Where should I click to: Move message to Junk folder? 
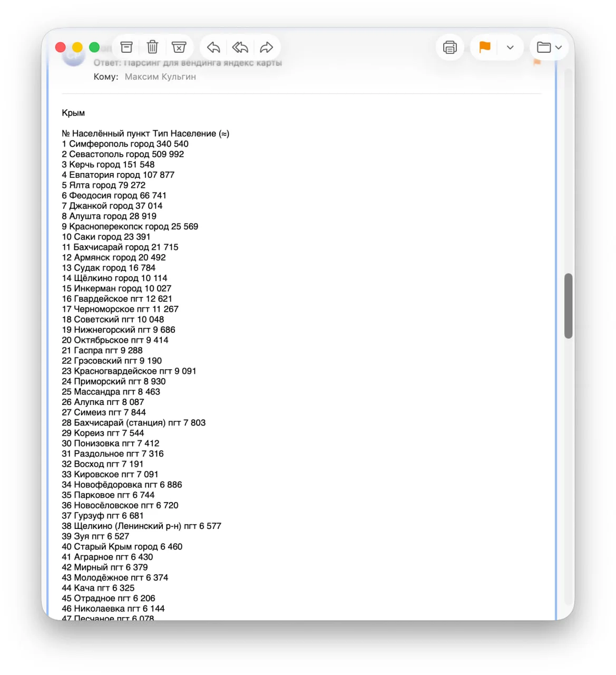point(179,47)
